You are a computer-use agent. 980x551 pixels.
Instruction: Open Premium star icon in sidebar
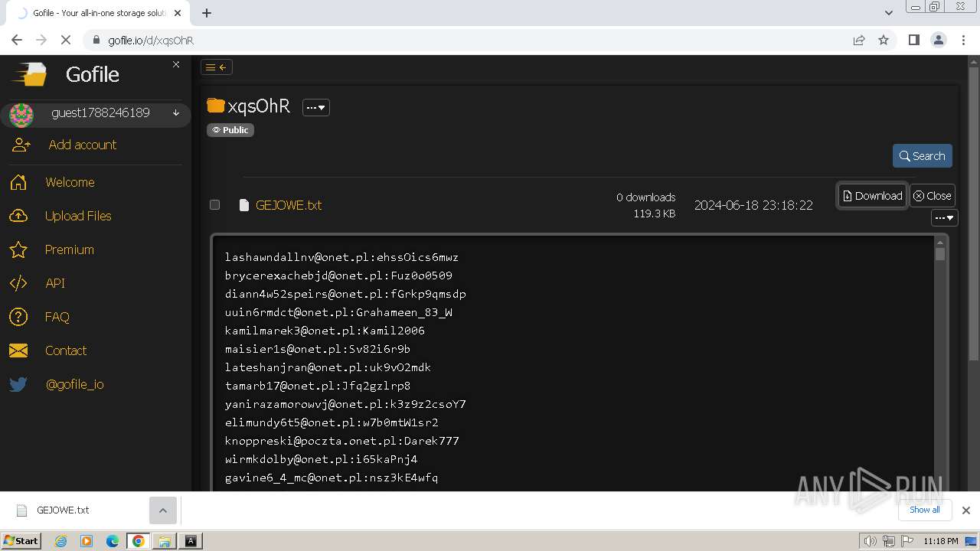[18, 249]
